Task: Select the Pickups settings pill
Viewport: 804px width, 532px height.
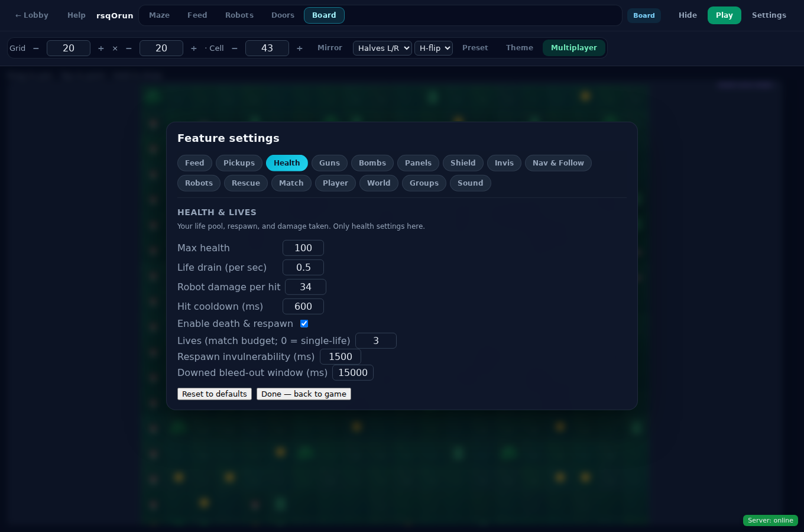Action: (239, 163)
